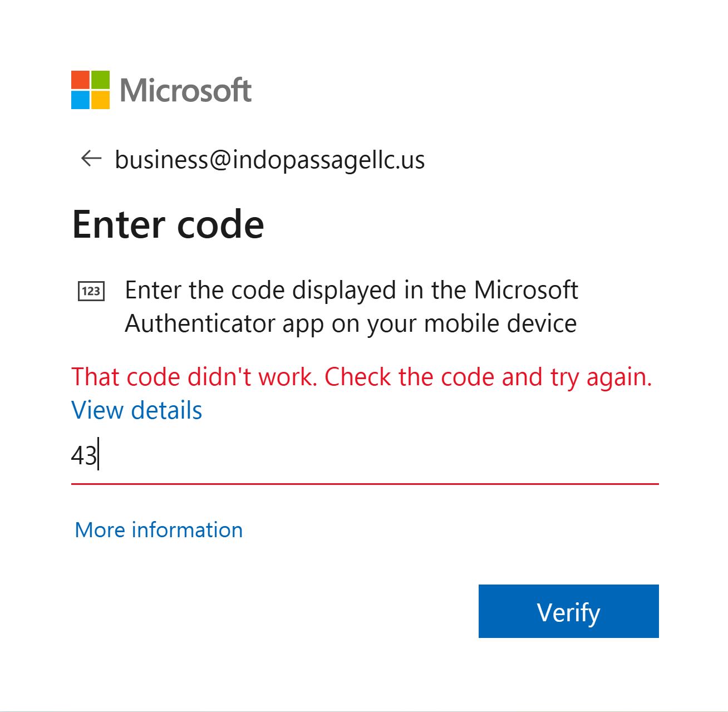The image size is (728, 712).
Task: Click the red underline beneath the code field
Action: pos(365,484)
